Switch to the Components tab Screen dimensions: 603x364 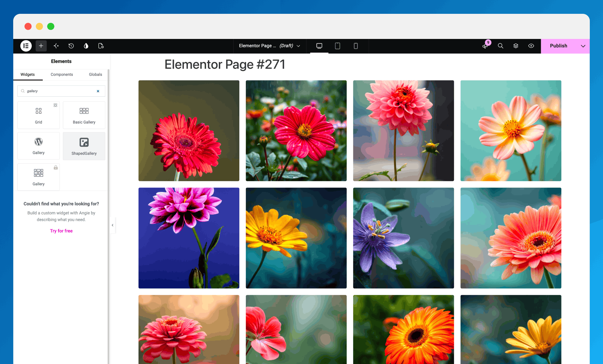[62, 74]
